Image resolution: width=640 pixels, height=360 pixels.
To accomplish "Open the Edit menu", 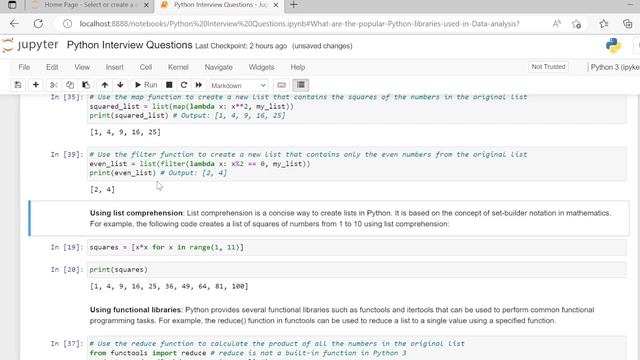I will point(52,67).
